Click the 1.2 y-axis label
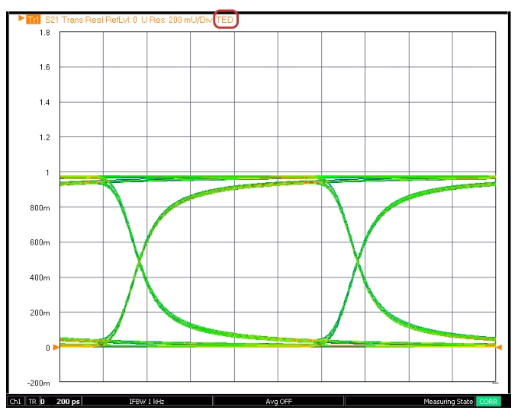Screen dimensions: 518x420 coord(44,137)
